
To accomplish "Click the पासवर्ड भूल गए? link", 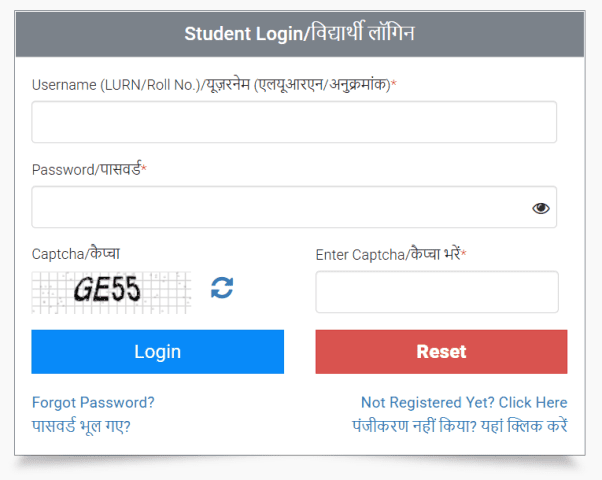I will click(81, 426).
